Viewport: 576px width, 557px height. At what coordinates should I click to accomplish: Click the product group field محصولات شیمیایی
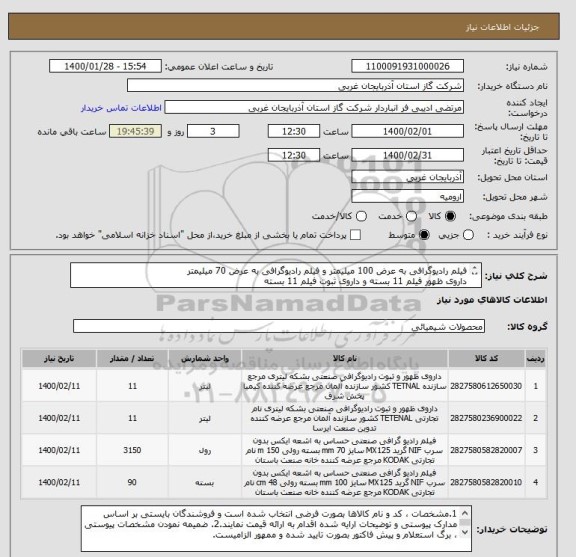tap(279, 326)
